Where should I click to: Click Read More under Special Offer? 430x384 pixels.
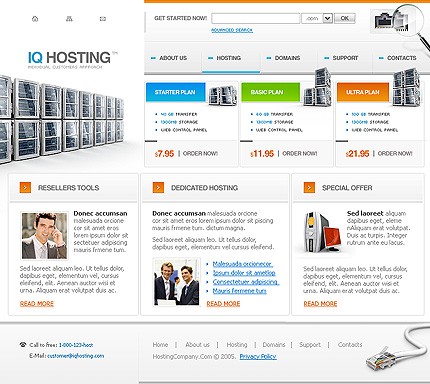coord(320,304)
